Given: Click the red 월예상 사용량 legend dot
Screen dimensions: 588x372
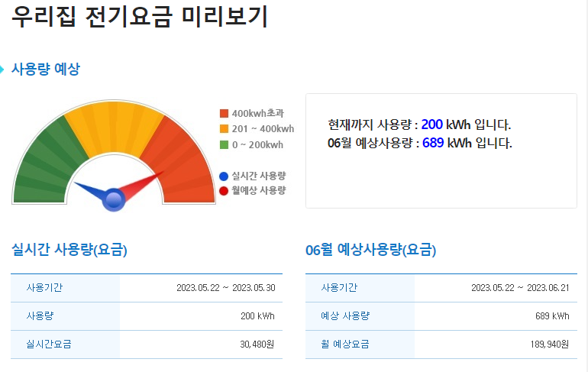Looking at the screenshot, I should coord(224,191).
